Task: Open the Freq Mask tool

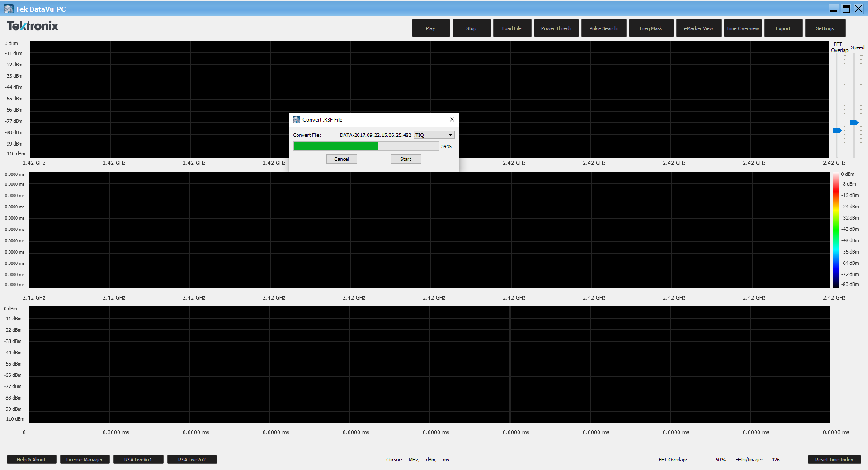Action: (x=651, y=28)
